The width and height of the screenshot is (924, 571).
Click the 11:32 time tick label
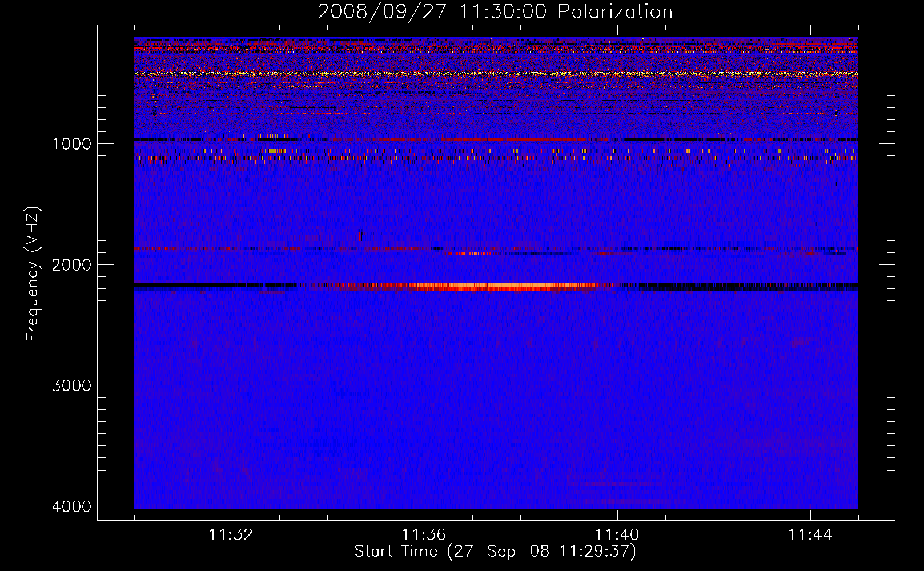click(231, 535)
